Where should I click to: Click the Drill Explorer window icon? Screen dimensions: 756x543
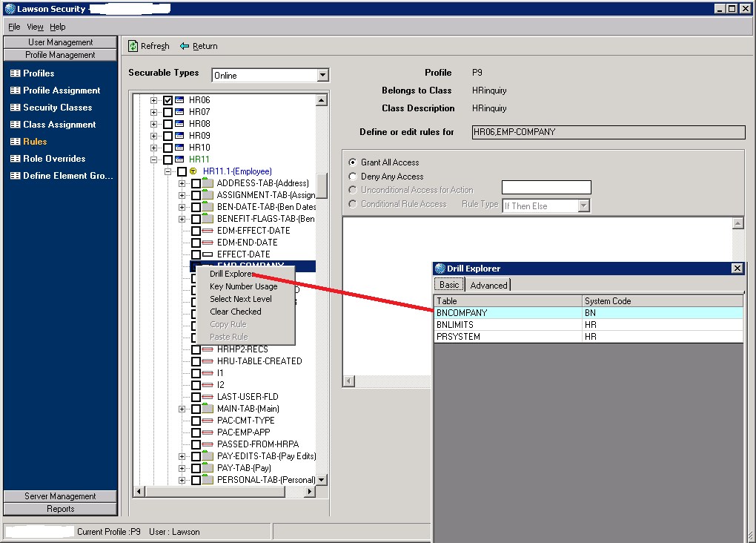440,269
